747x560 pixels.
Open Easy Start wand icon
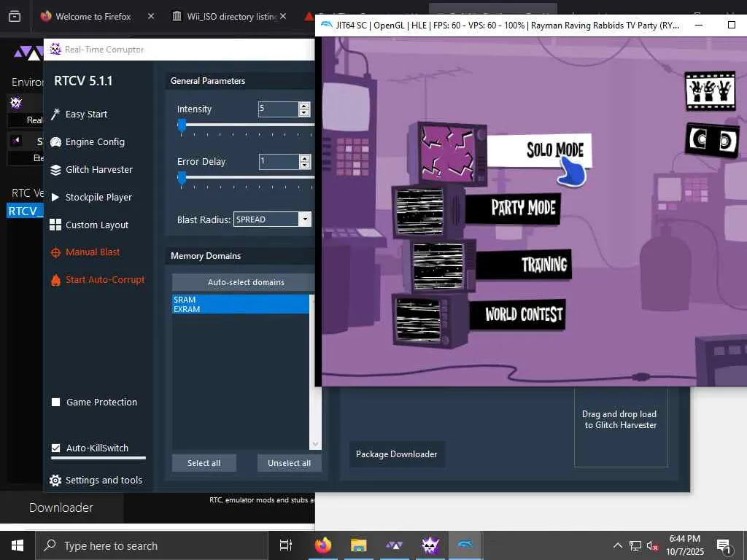pos(55,114)
